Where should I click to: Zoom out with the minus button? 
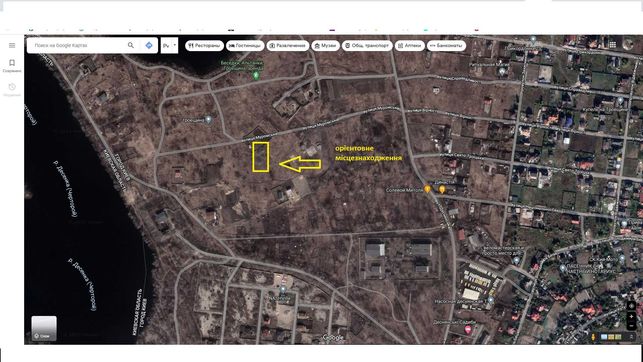(x=632, y=326)
